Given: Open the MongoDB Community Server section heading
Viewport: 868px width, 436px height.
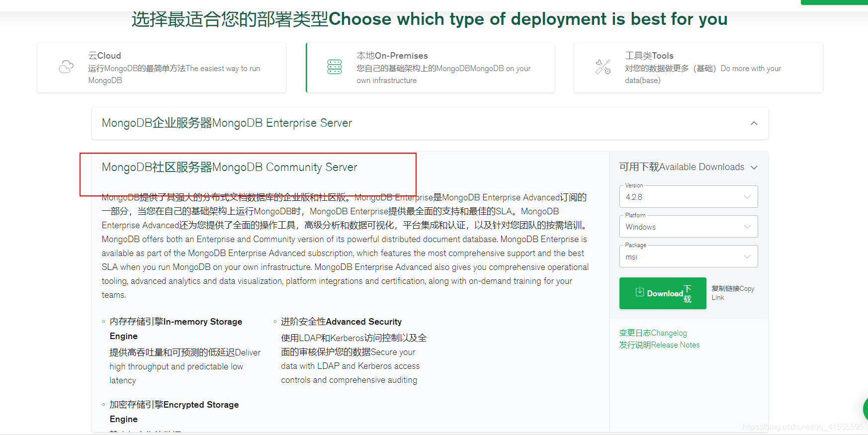Looking at the screenshot, I should pos(229,167).
